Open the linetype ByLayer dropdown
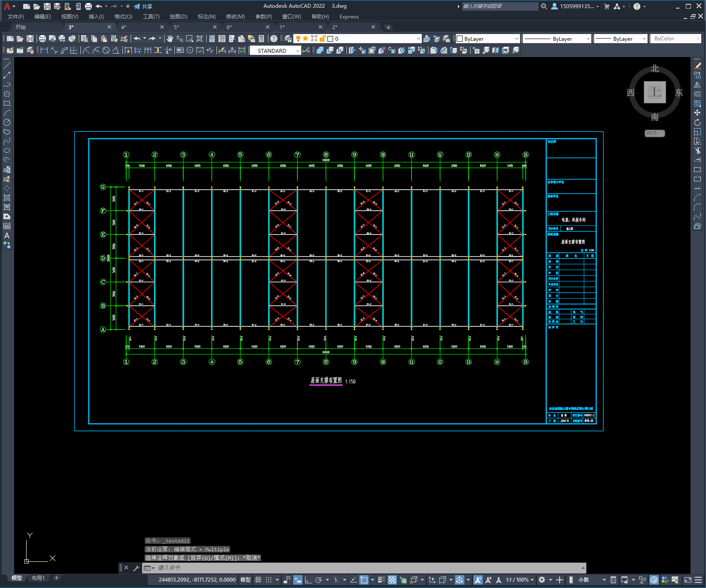The image size is (706, 588). coord(558,39)
